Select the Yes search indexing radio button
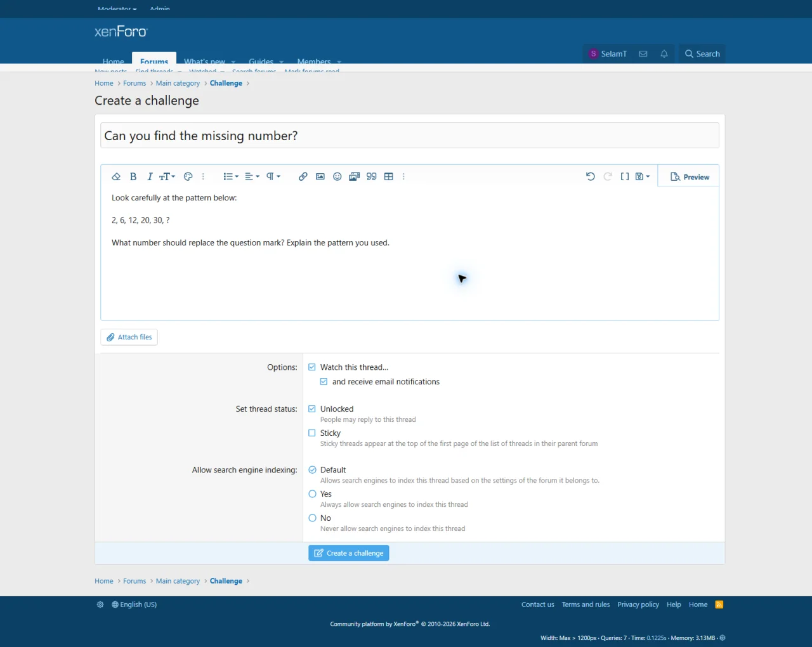The width and height of the screenshot is (812, 647). tap(312, 494)
